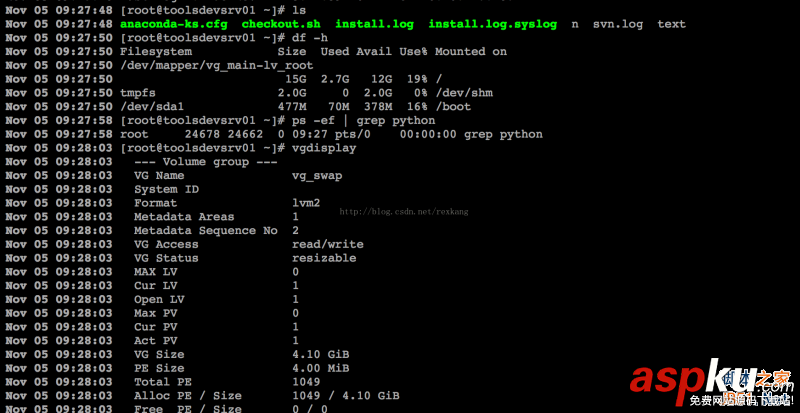Image resolution: width=800 pixels, height=413 pixels.
Task: Select the /dev/sda1 device name
Action: pos(152,107)
